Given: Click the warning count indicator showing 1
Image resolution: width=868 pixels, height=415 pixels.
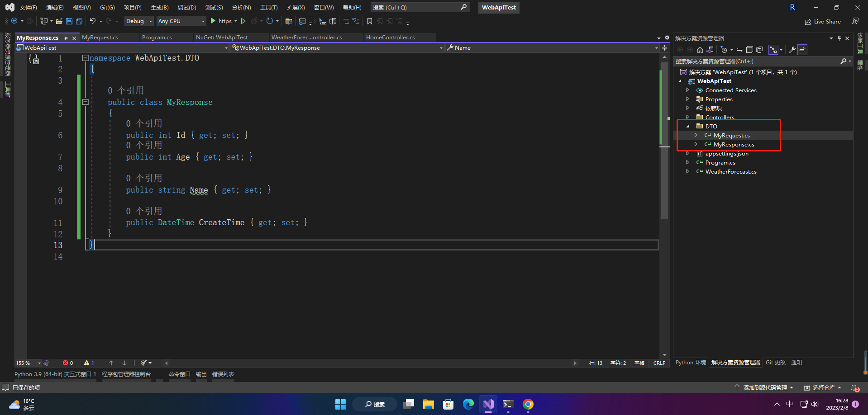Looking at the screenshot, I should click(89, 363).
